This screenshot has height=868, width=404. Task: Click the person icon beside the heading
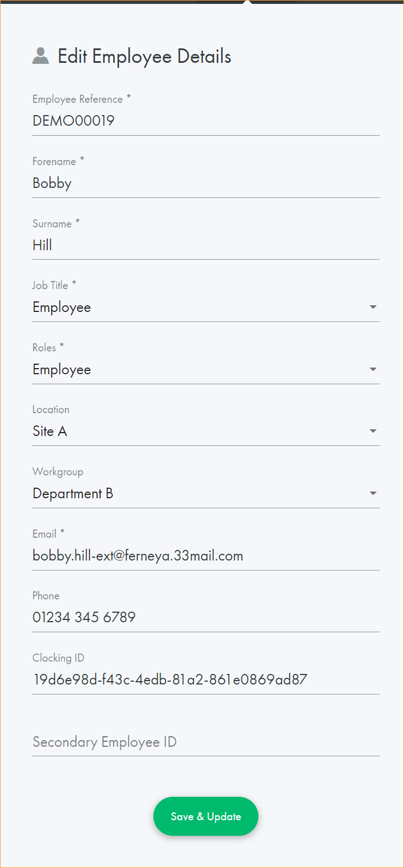pos(41,56)
